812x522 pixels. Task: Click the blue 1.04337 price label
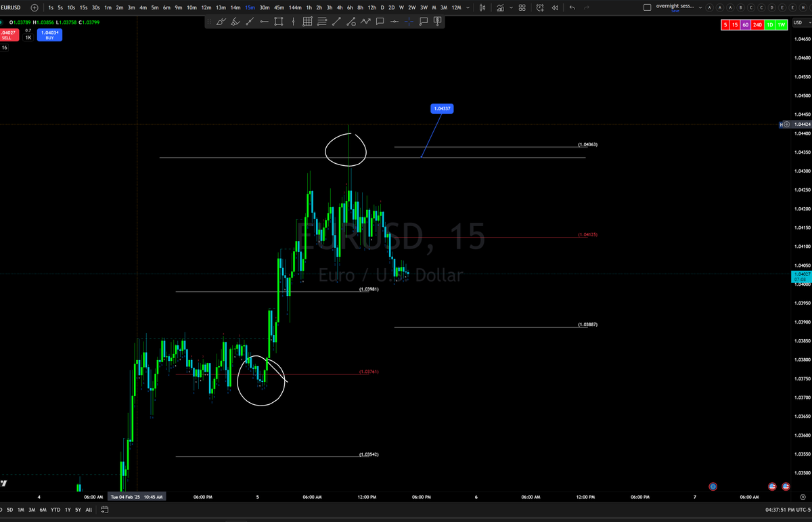[442, 108]
